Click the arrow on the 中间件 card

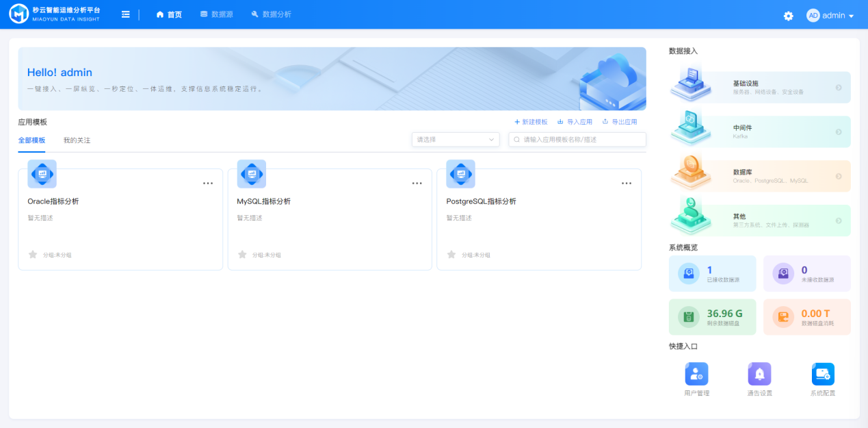point(839,132)
